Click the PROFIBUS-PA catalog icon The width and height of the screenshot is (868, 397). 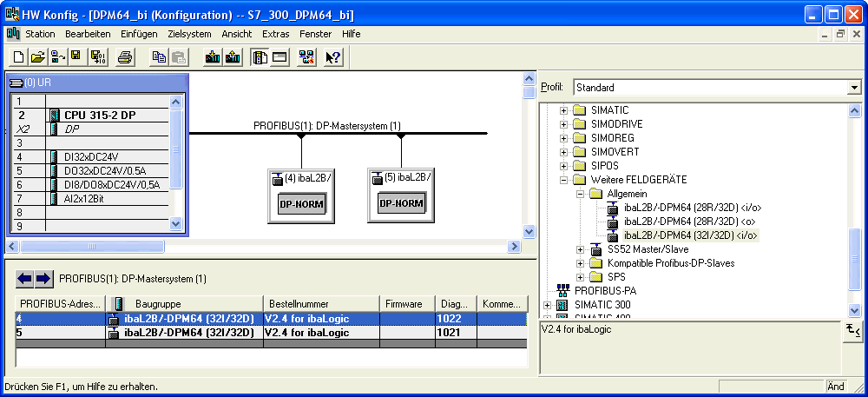[563, 290]
